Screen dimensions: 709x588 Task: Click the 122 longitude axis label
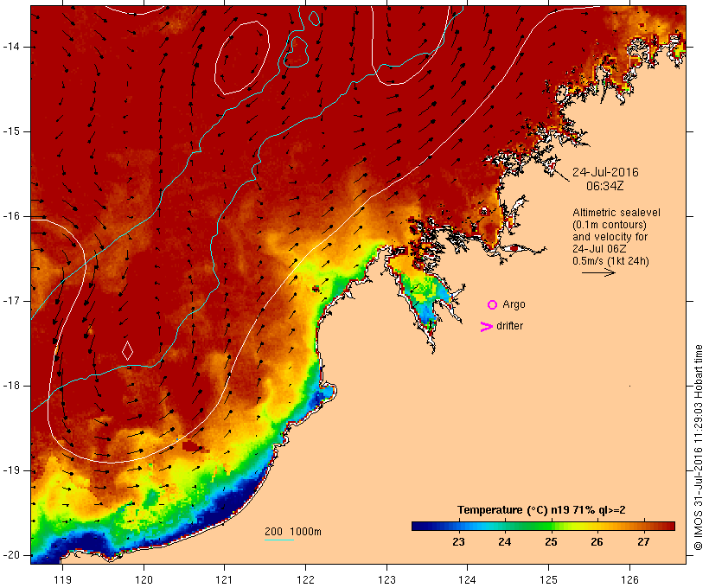pyautogui.click(x=305, y=579)
